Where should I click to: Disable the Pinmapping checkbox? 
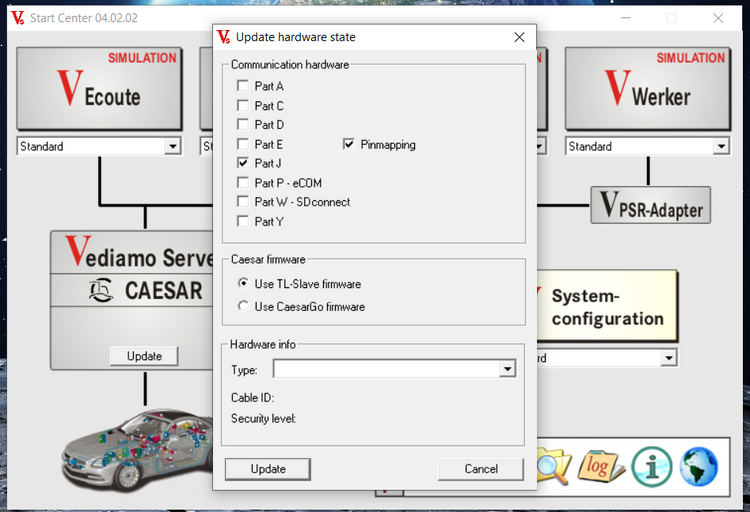349,144
